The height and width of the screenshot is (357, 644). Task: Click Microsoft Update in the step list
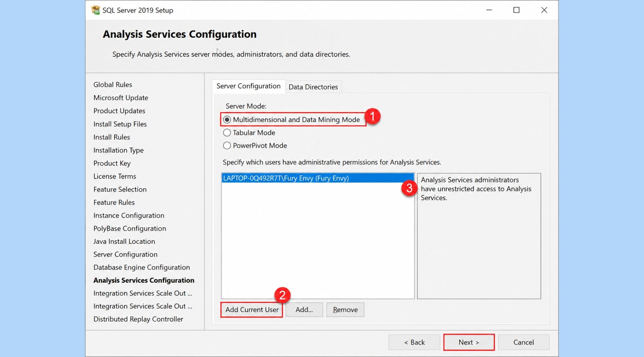click(121, 98)
